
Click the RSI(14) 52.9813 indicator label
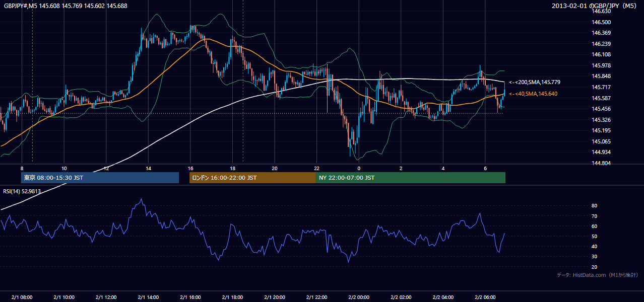coord(22,191)
